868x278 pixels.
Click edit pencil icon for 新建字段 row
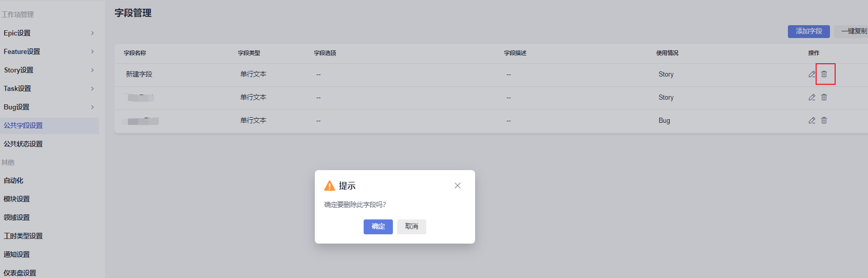(x=812, y=74)
